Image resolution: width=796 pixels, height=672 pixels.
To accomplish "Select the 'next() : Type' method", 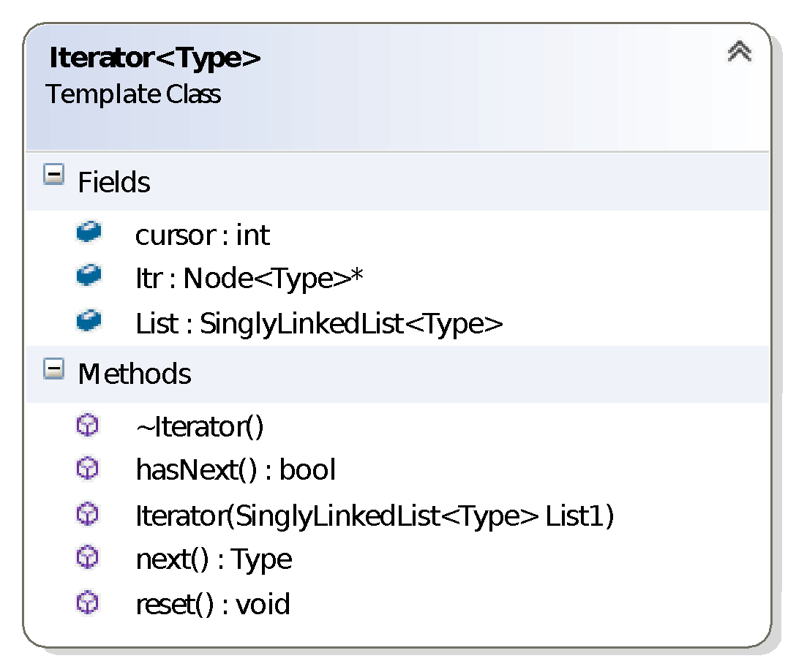I will [x=214, y=560].
